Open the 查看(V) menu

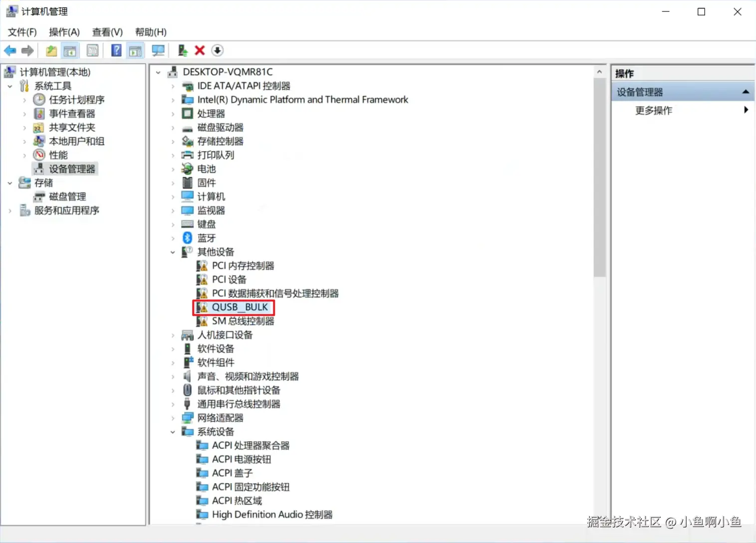click(x=107, y=32)
